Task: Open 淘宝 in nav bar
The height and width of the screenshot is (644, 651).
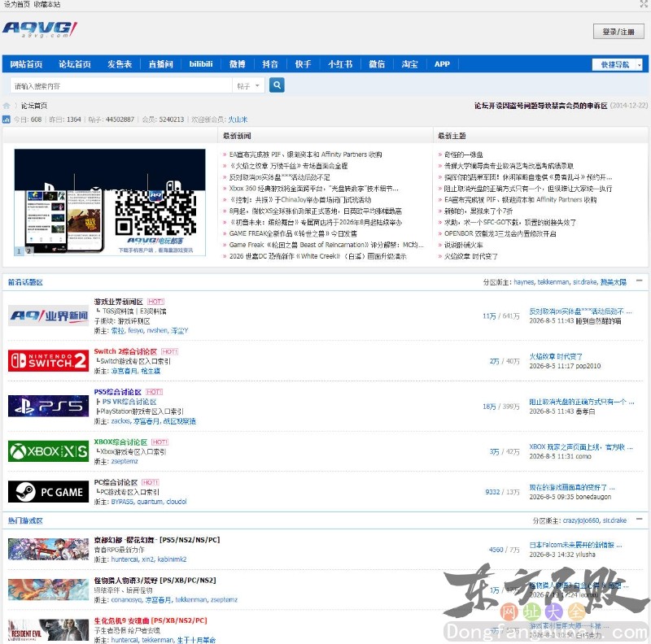Action: [x=409, y=64]
